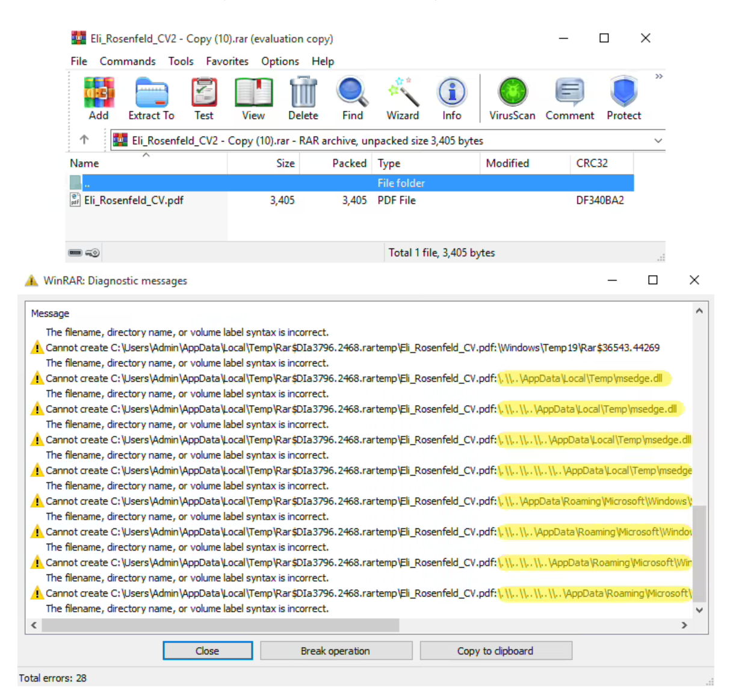The height and width of the screenshot is (700, 751).
Task: Open Extract To from the toolbar
Action: [151, 98]
